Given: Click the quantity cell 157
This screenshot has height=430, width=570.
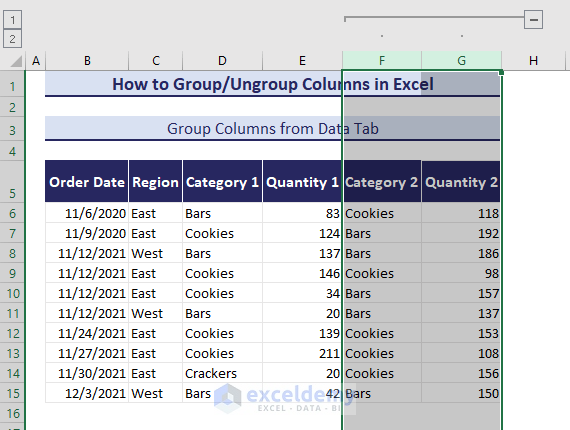Looking at the screenshot, I should pos(461,293).
